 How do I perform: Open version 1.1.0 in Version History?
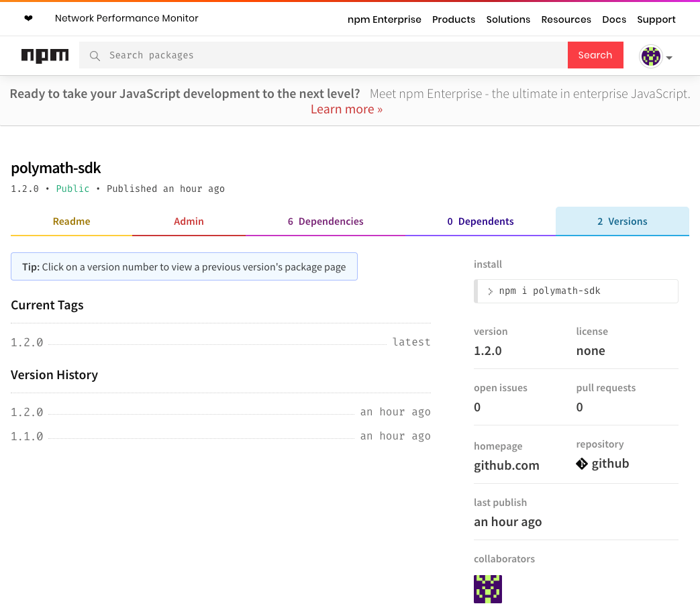coord(27,436)
